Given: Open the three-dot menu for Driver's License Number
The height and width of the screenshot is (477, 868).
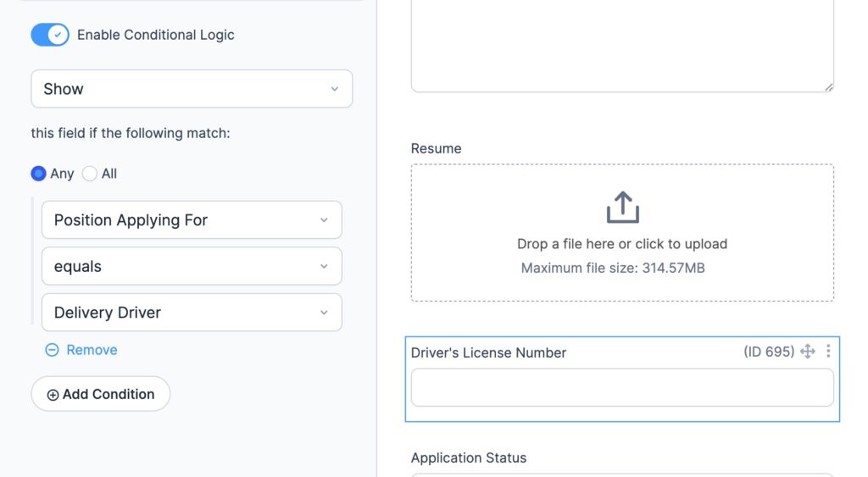Looking at the screenshot, I should coord(828,351).
